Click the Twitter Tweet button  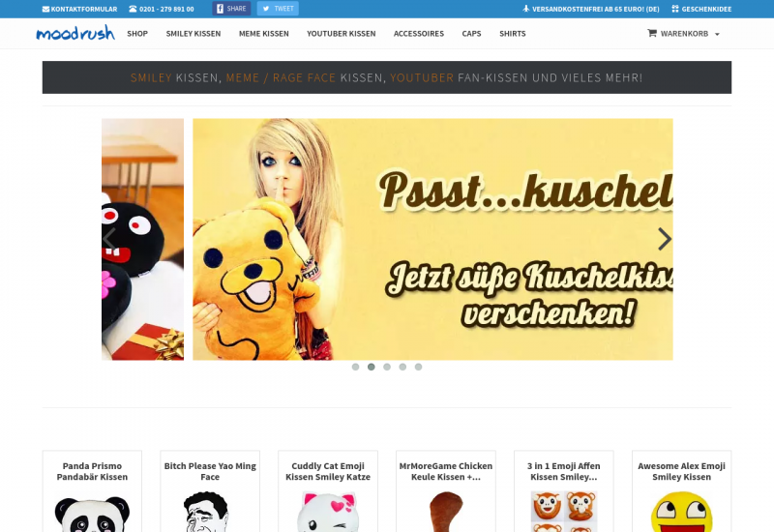278,9
